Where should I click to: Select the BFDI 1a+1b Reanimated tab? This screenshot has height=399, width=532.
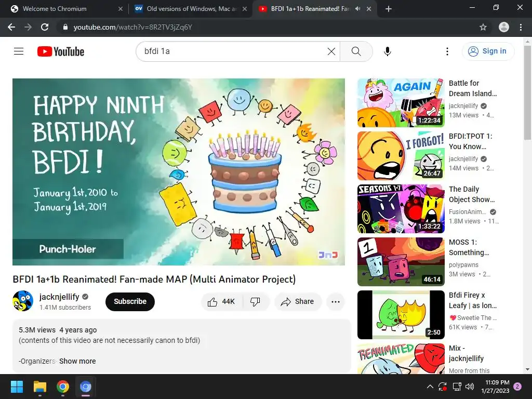310,9
